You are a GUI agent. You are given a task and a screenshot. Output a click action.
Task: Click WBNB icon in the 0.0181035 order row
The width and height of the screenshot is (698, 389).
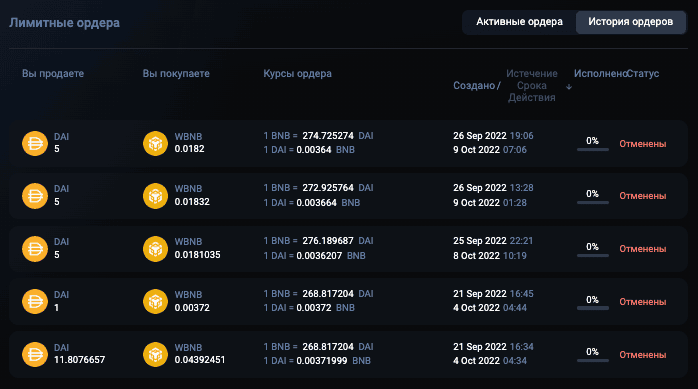(155, 249)
